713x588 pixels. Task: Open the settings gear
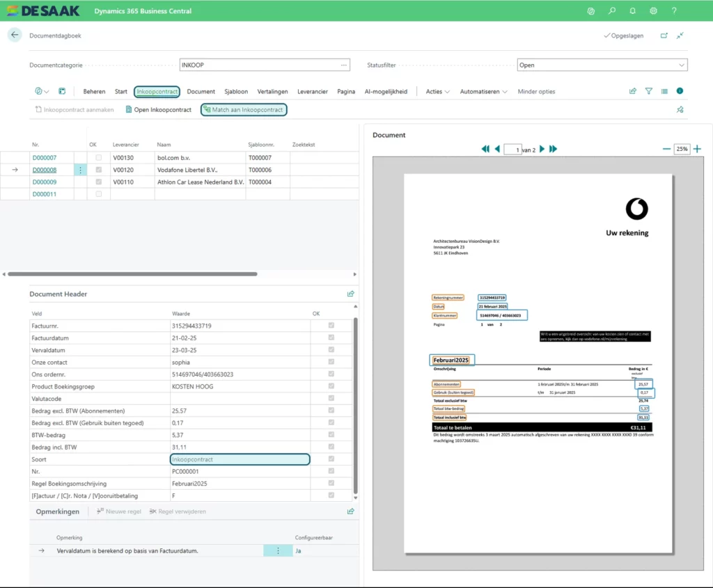click(653, 11)
